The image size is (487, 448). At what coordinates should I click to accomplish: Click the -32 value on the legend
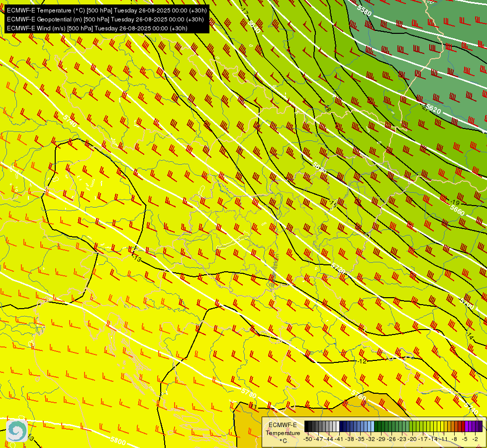click(x=371, y=440)
